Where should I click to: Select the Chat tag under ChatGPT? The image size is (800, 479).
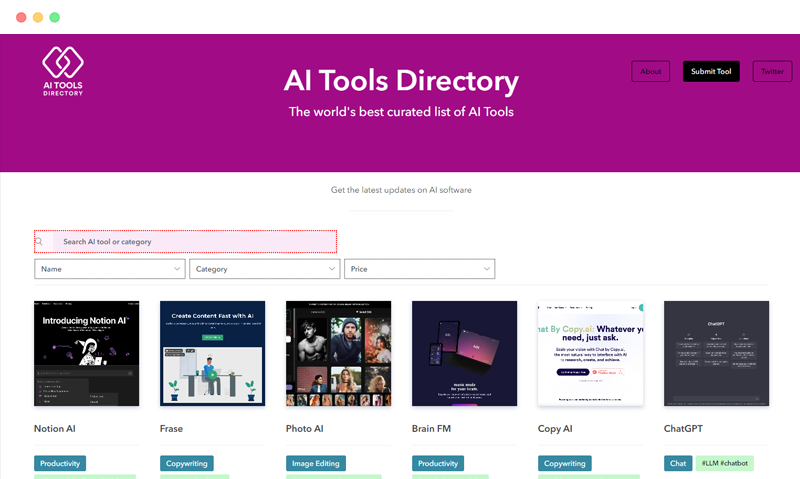[678, 463]
